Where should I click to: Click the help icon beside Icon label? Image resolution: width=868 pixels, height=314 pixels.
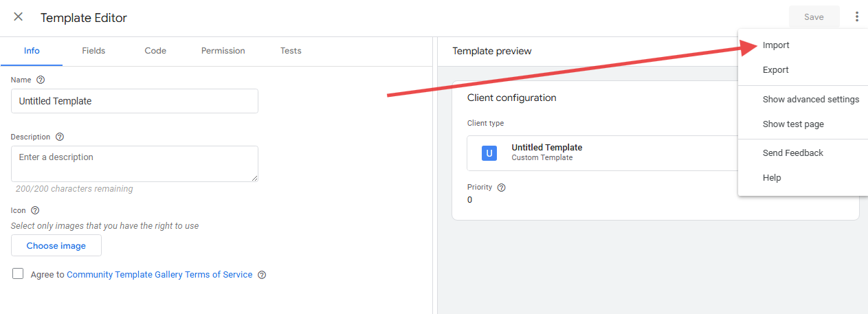pyautogui.click(x=35, y=210)
